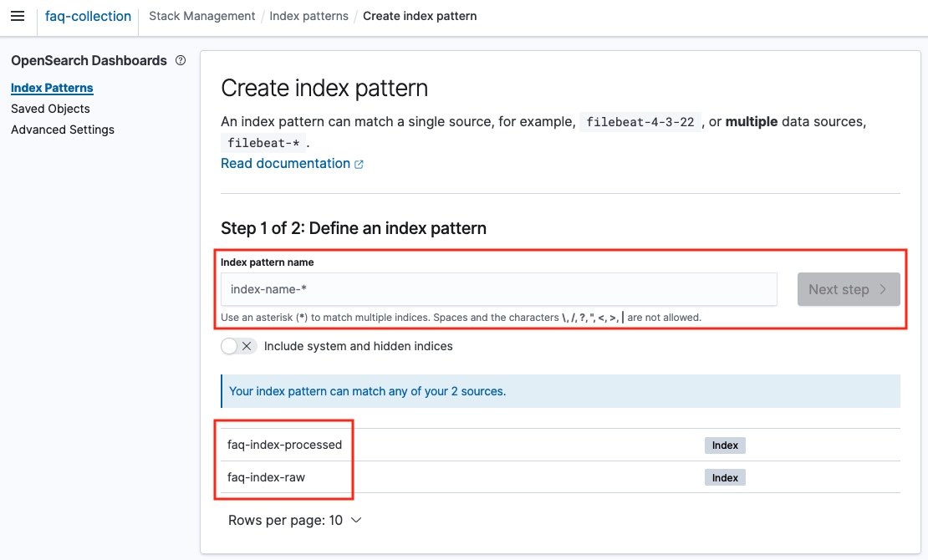
Task: Click the arrow icon in Next step
Action: coord(882,289)
